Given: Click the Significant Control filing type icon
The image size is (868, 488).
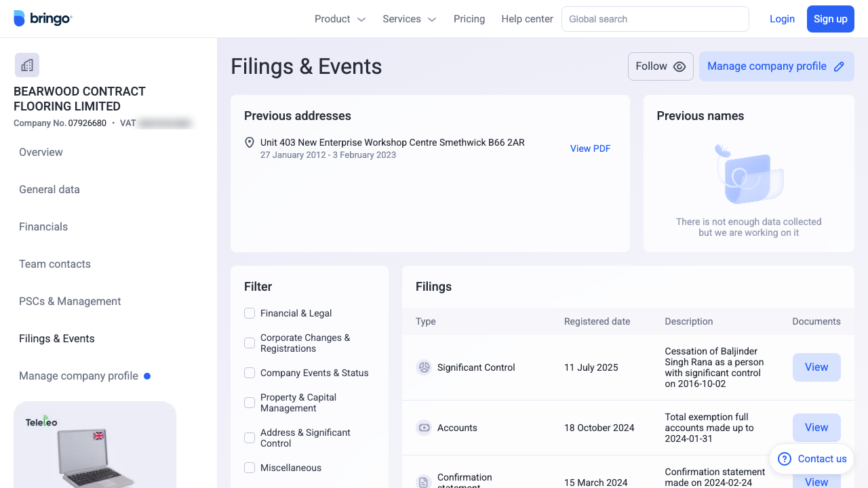Looking at the screenshot, I should point(424,367).
